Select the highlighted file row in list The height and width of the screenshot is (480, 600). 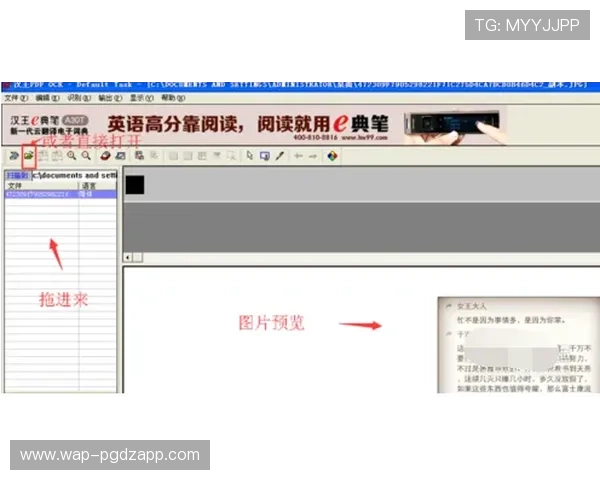point(60,194)
